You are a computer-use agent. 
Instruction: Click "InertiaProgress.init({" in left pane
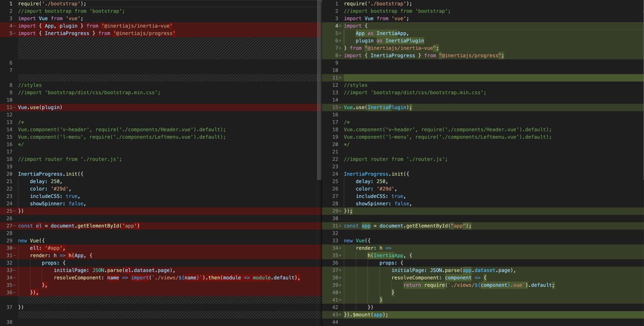(x=51, y=174)
